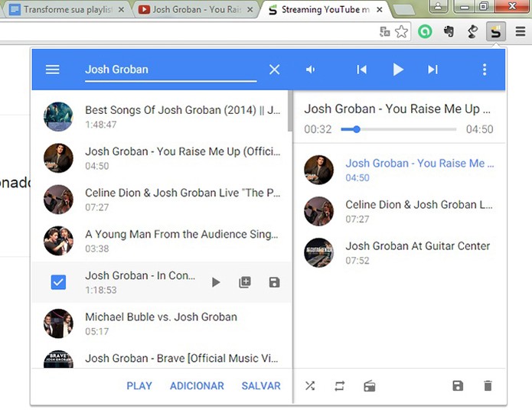Select A Young Man From the Audience result
The height and width of the screenshot is (416, 532).
click(x=162, y=241)
